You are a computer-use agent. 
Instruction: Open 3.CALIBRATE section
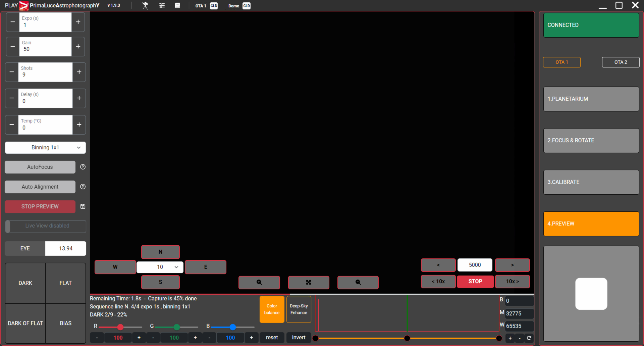(x=591, y=182)
